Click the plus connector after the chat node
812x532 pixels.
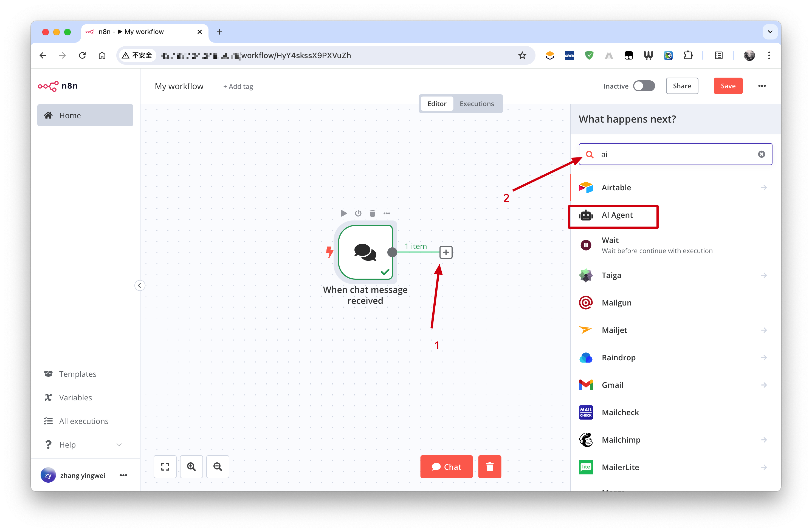(446, 252)
